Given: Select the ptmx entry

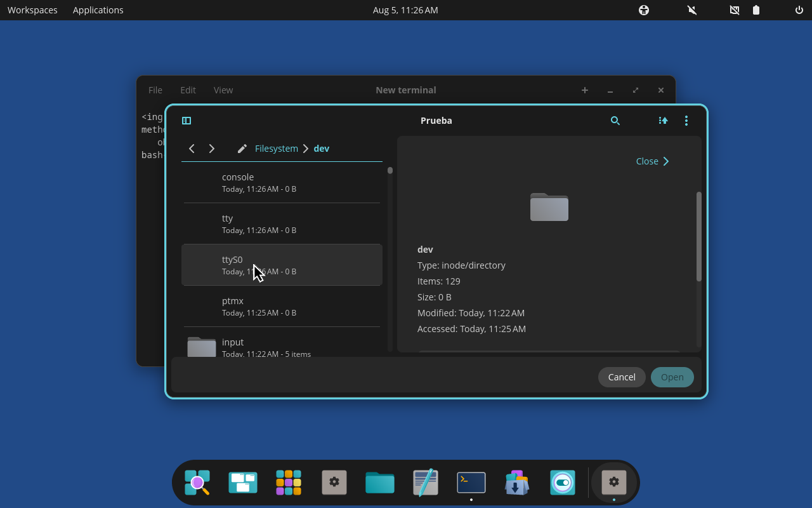Looking at the screenshot, I should pos(282,306).
